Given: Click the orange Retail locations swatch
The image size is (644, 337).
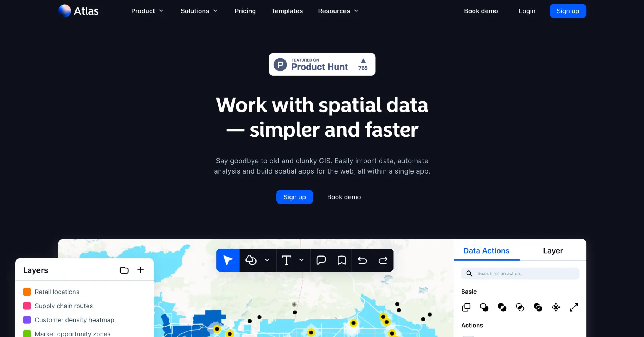Looking at the screenshot, I should (27, 292).
